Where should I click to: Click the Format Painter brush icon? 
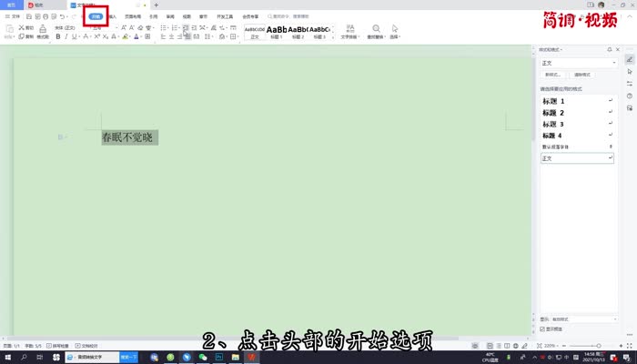tap(43, 32)
